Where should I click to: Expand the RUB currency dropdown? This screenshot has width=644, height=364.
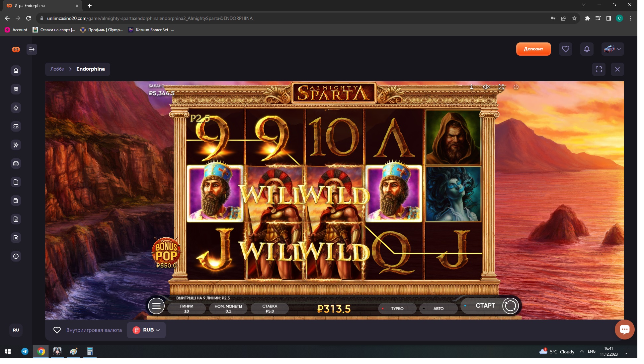[146, 330]
